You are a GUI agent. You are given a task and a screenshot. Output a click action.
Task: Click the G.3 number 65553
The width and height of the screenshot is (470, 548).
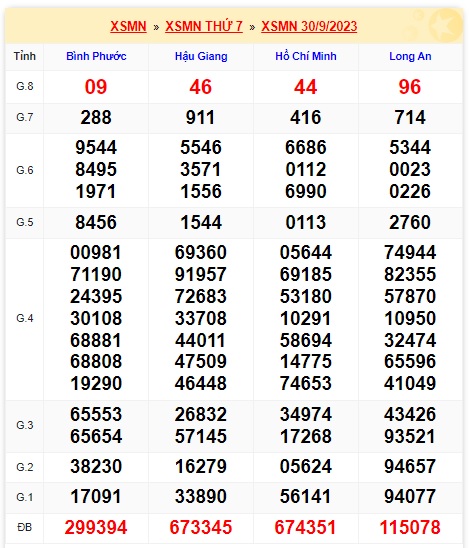(96, 414)
